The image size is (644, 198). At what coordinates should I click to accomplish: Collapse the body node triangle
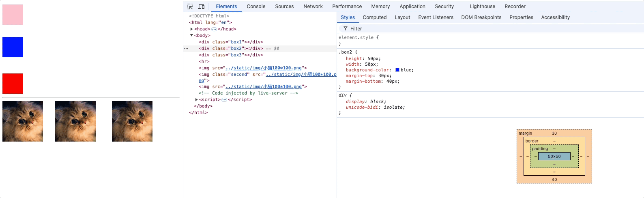[191, 36]
